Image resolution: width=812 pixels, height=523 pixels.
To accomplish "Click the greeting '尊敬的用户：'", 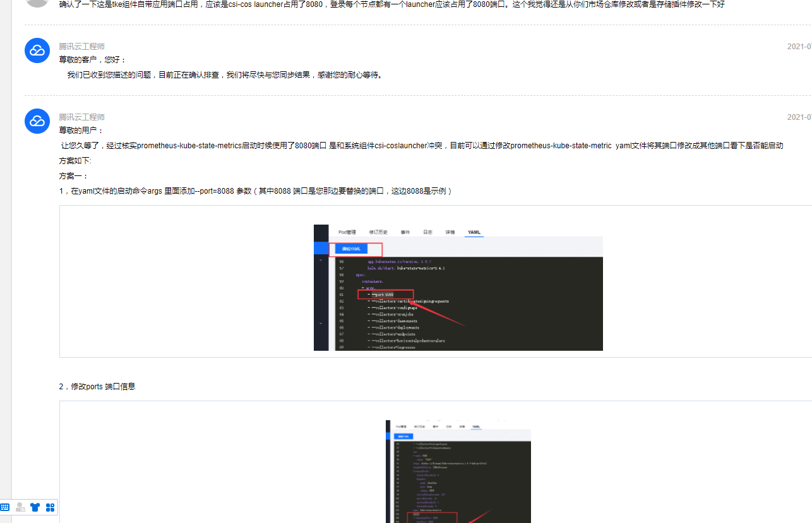I will (x=81, y=131).
